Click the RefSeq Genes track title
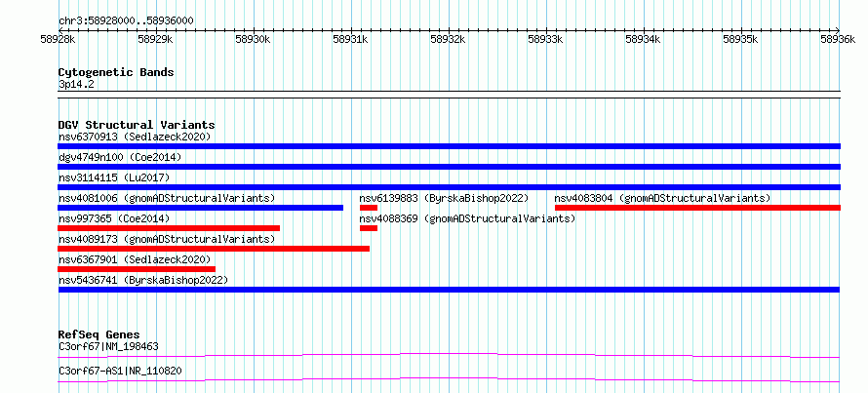Image resolution: width=868 pixels, height=393 pixels. pos(99,334)
